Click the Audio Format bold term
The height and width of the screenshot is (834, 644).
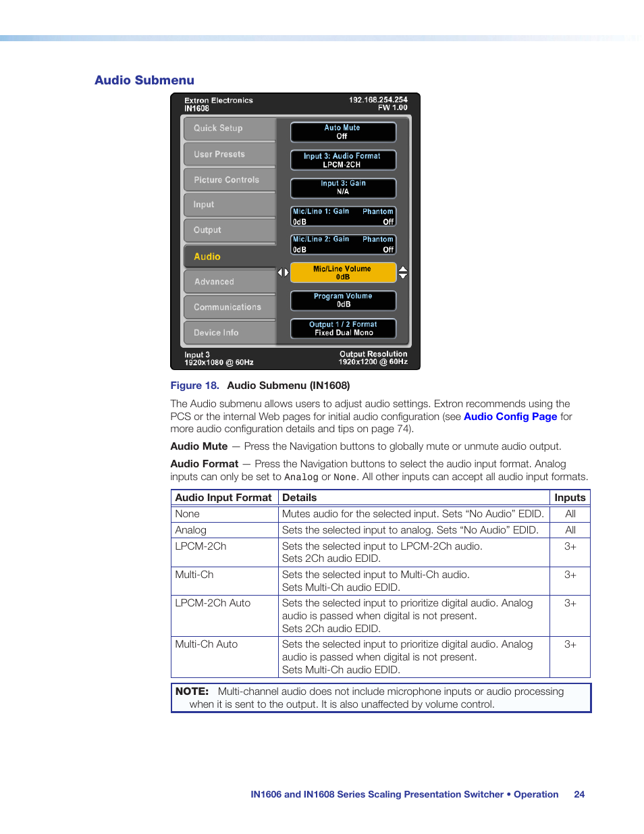[205, 464]
